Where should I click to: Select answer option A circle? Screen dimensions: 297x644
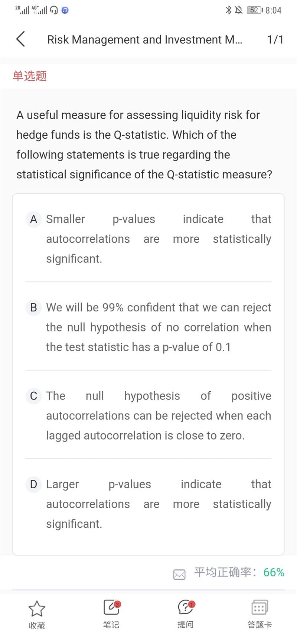(33, 219)
